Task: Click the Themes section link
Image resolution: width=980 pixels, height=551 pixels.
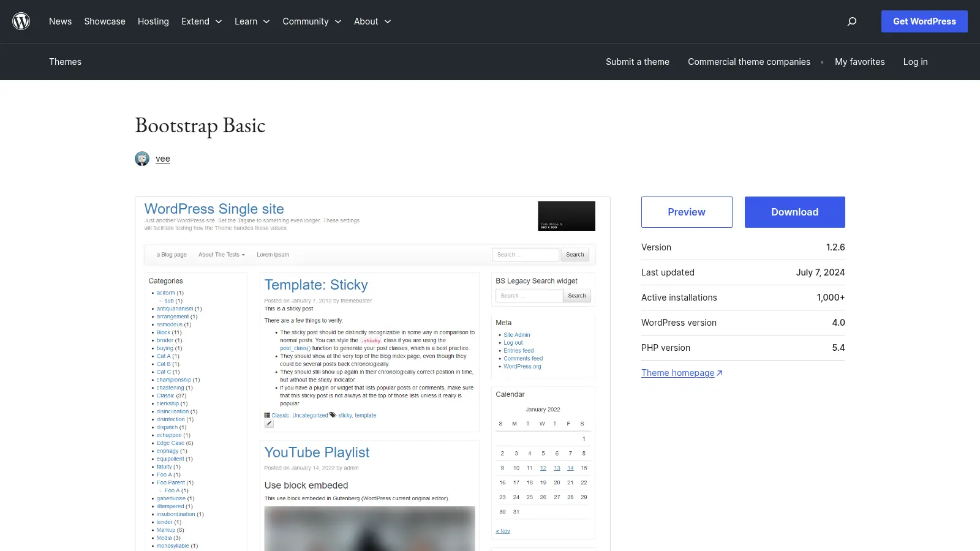Action: point(65,62)
